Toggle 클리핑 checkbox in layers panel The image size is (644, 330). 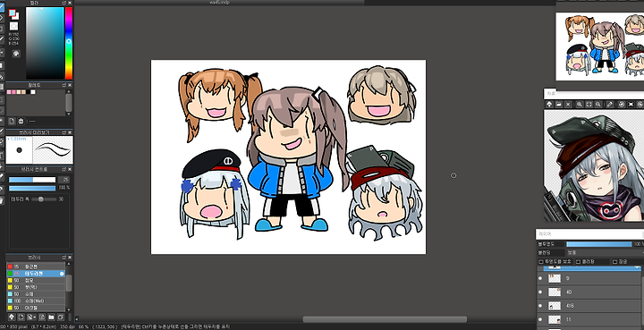[579, 262]
